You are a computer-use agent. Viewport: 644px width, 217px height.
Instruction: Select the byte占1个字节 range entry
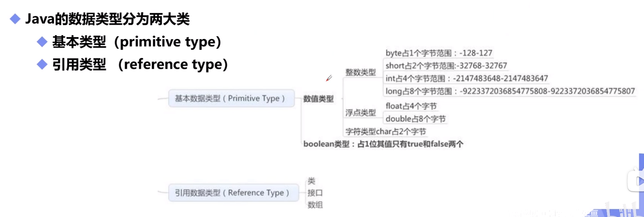coord(439,53)
